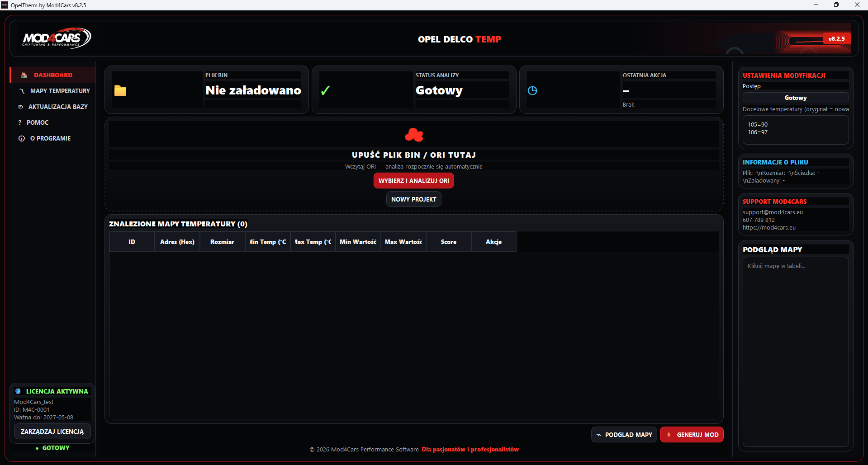This screenshot has width=868, height=465.
Task: Click the Dashboard house icon
Action: click(x=24, y=75)
